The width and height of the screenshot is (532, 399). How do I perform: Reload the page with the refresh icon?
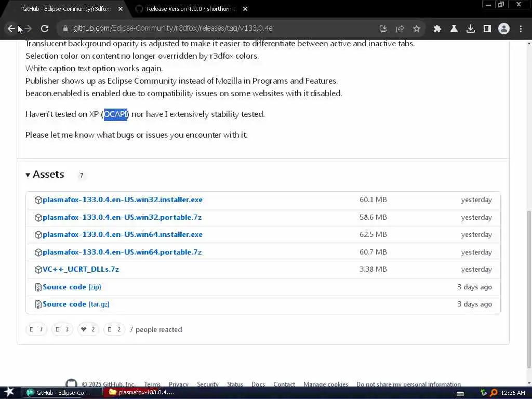45,29
